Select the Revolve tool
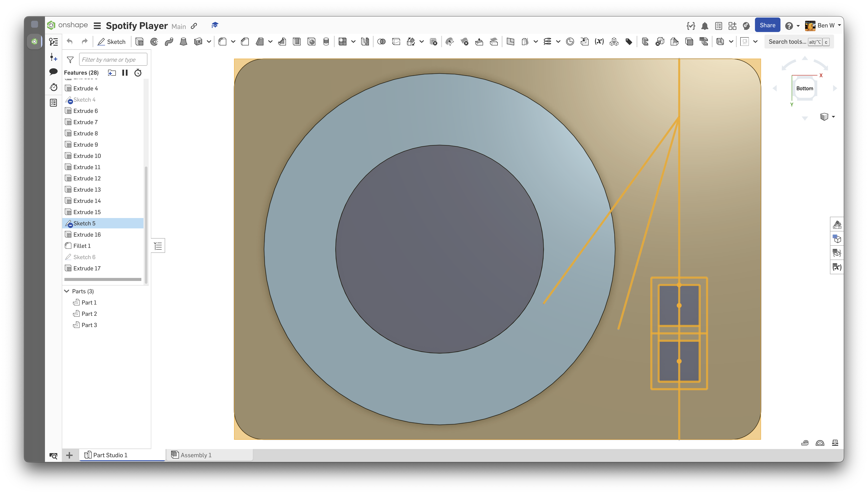The width and height of the screenshot is (868, 494). tap(154, 42)
